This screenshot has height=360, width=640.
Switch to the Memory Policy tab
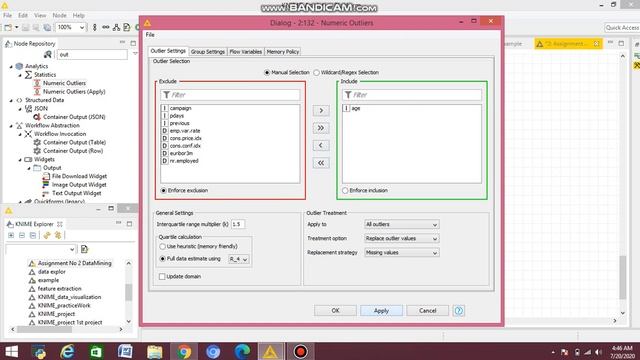tap(283, 52)
